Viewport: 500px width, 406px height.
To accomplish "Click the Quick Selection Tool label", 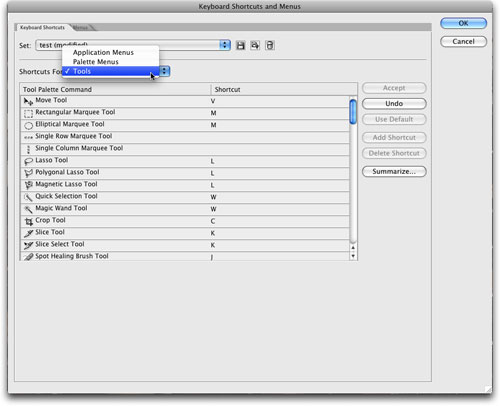I will point(66,196).
